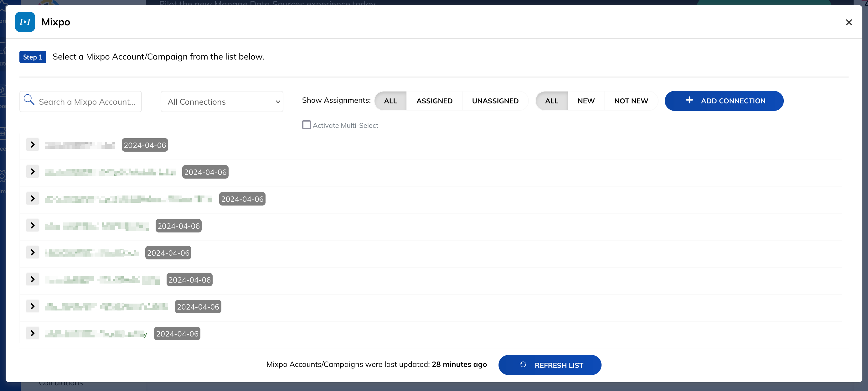Focus the Search a Mixpo Account field

click(x=80, y=102)
